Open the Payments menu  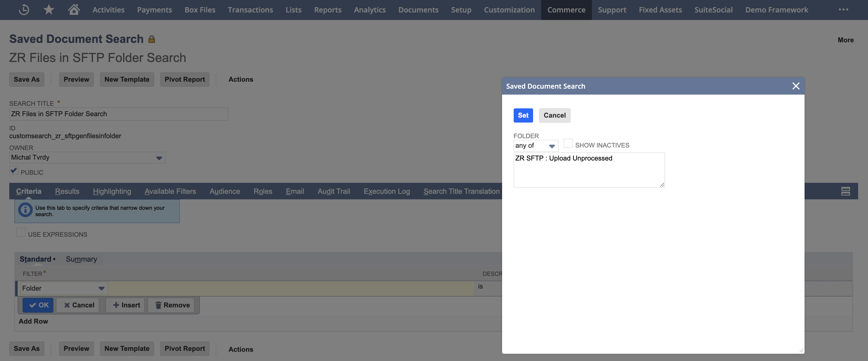coord(154,10)
